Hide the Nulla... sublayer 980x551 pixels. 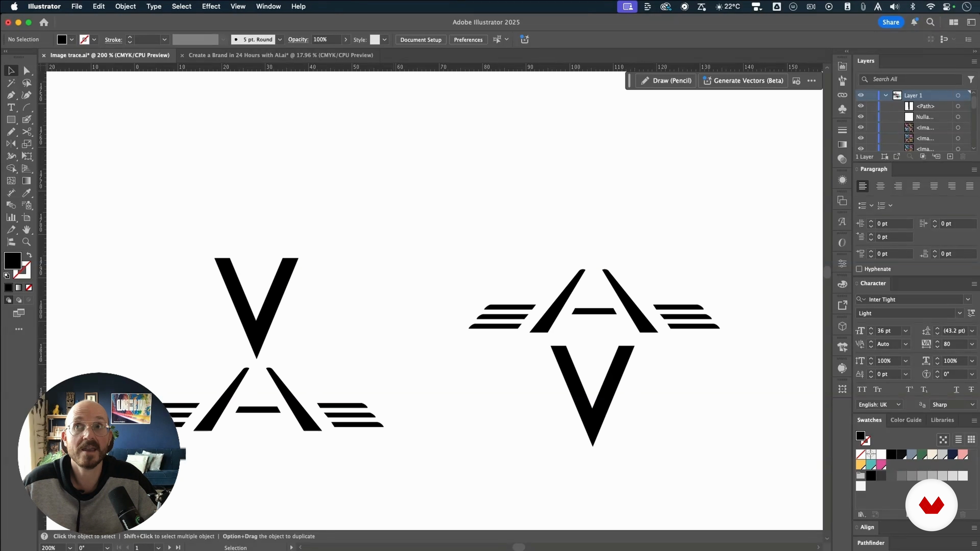(861, 117)
